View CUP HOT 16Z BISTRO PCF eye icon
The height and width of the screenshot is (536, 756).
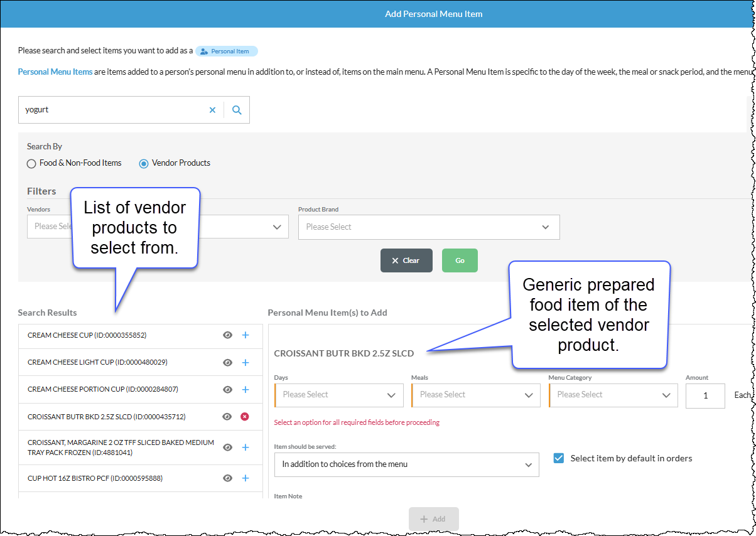click(228, 478)
